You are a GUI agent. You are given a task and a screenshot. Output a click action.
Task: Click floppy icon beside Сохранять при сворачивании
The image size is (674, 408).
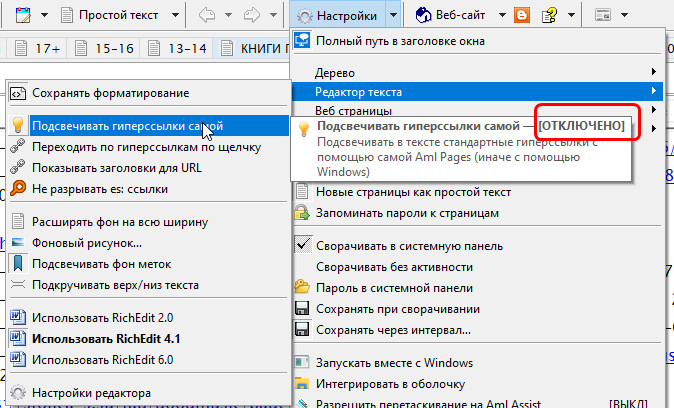click(302, 309)
